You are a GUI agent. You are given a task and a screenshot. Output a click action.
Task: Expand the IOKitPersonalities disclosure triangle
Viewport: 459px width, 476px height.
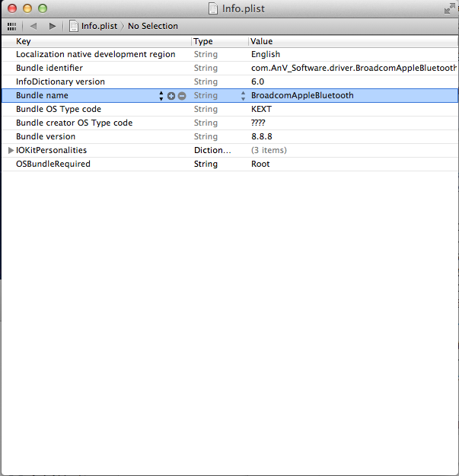11,150
